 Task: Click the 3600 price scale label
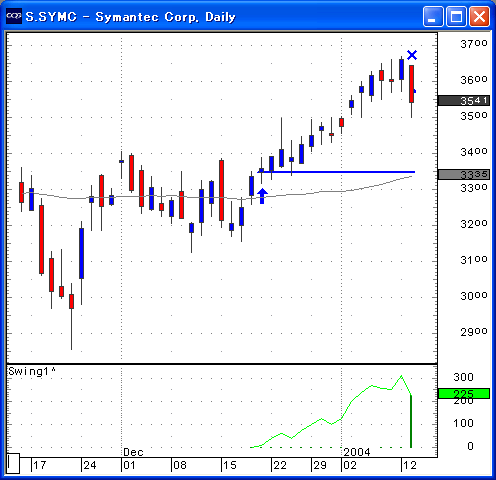pyautogui.click(x=474, y=80)
